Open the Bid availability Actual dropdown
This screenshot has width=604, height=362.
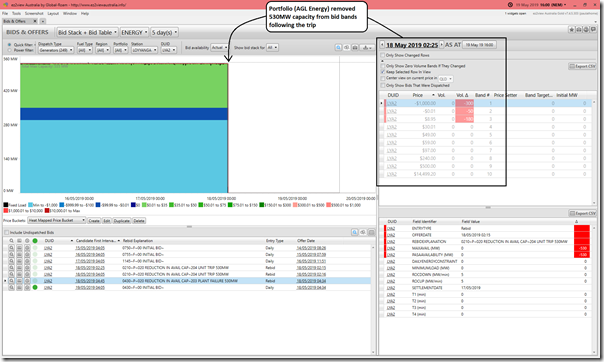(219, 47)
